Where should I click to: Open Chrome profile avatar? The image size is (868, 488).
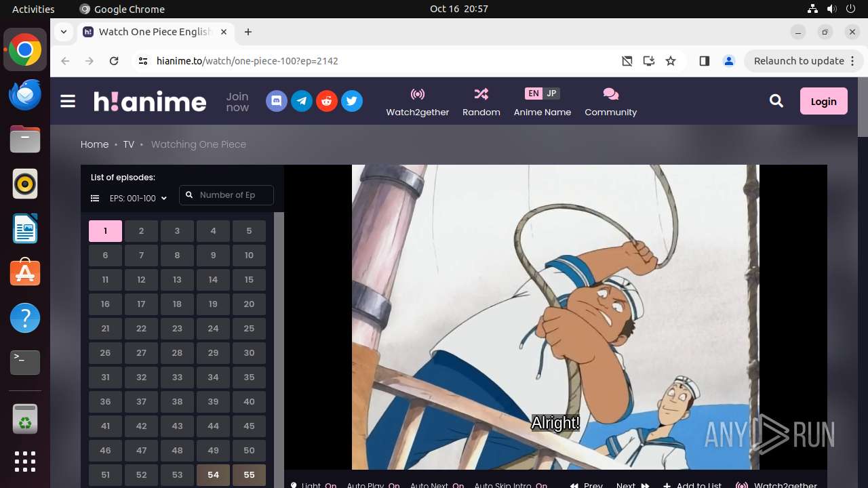pos(729,61)
